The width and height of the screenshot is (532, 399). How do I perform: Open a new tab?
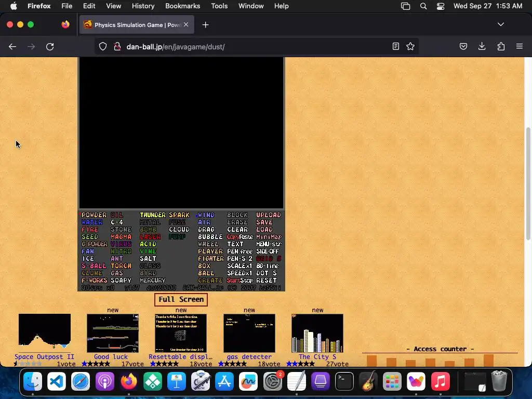[x=205, y=25]
